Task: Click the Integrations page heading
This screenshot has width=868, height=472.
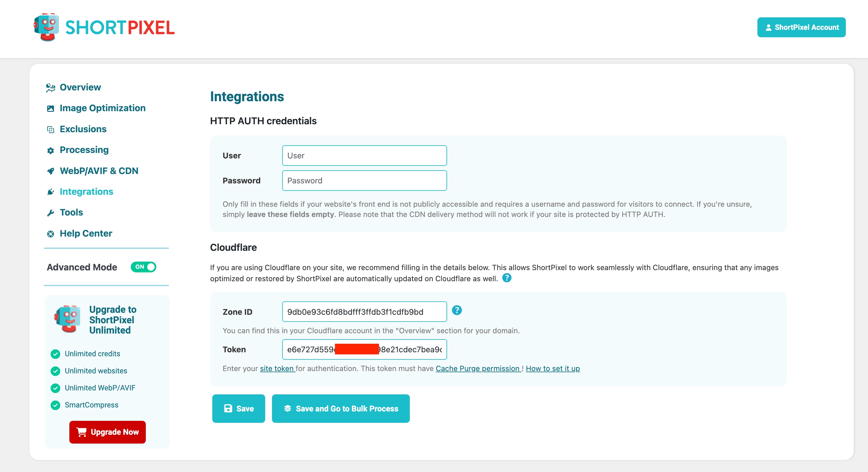Action: click(x=247, y=97)
